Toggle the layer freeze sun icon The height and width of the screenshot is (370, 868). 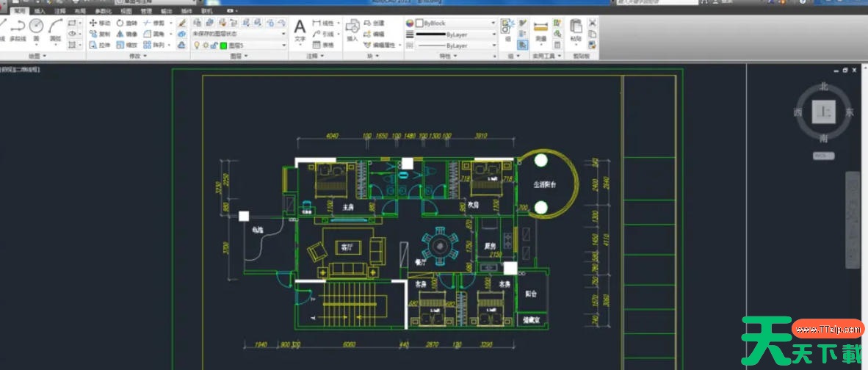(x=205, y=46)
